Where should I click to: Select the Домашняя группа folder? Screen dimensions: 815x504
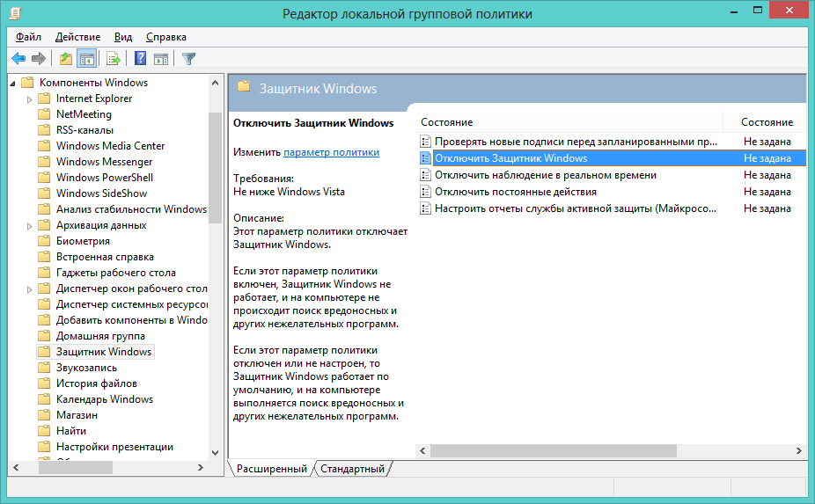[x=100, y=336]
